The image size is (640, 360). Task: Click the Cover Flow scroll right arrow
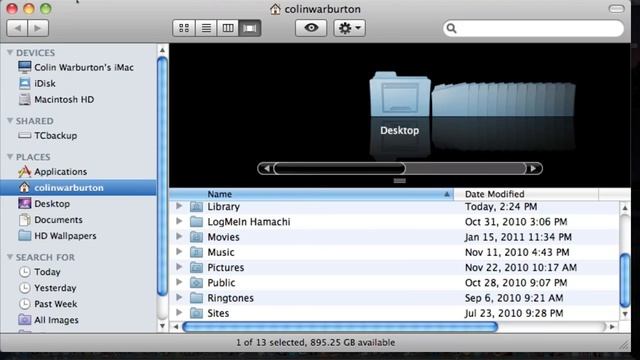click(534, 169)
